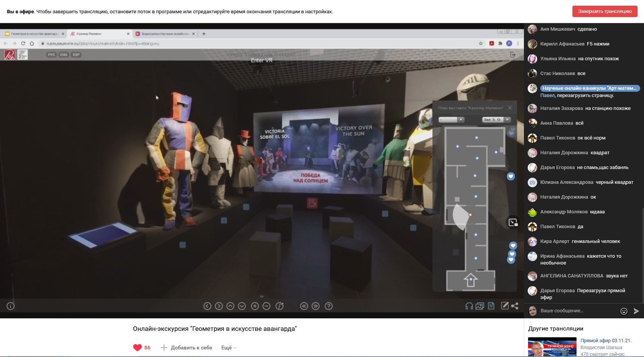644x357 pixels.
Task: Send the chat message with arrow icon
Action: point(636,311)
